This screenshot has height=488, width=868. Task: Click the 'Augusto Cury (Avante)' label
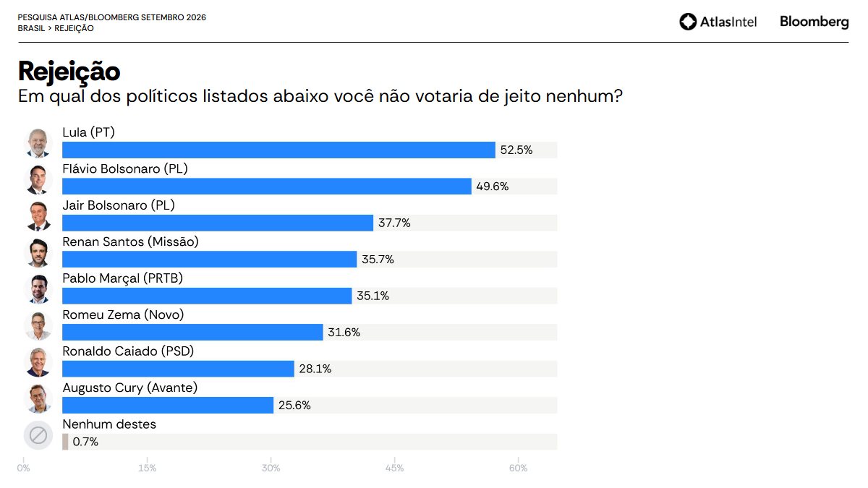tap(130, 388)
